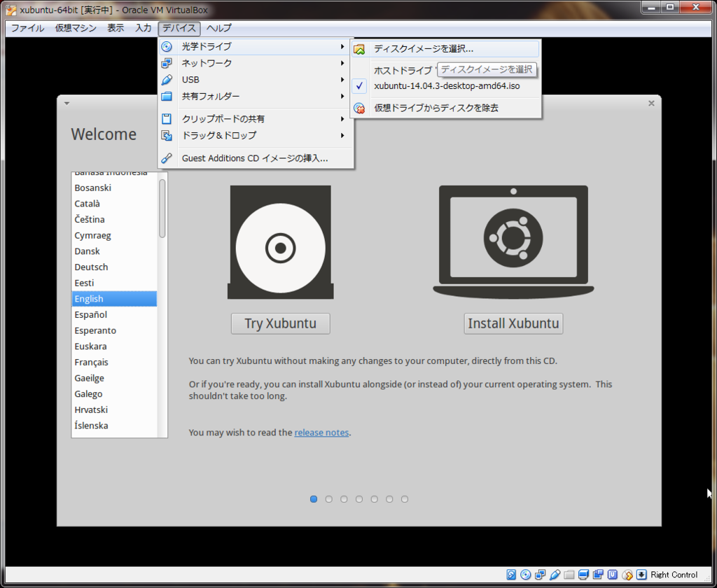Viewport: 717px width, 588px height.
Task: Click the optical disk status bar icon
Action: (526, 575)
